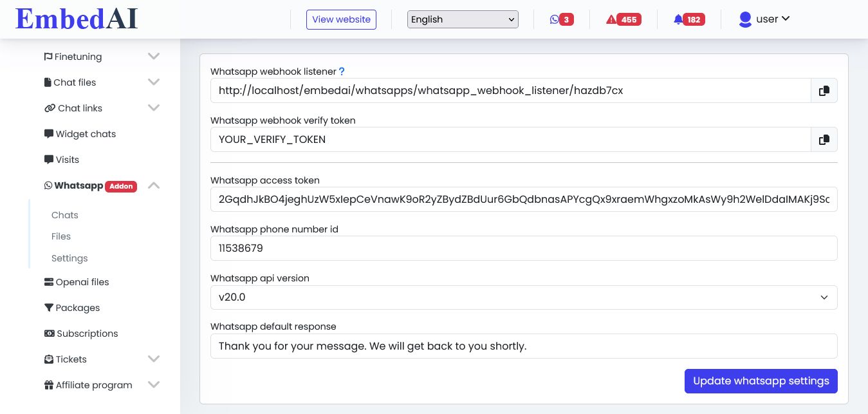Screen dimensions: 868x414
Task: Expand the Chat files section
Action: pos(153,82)
